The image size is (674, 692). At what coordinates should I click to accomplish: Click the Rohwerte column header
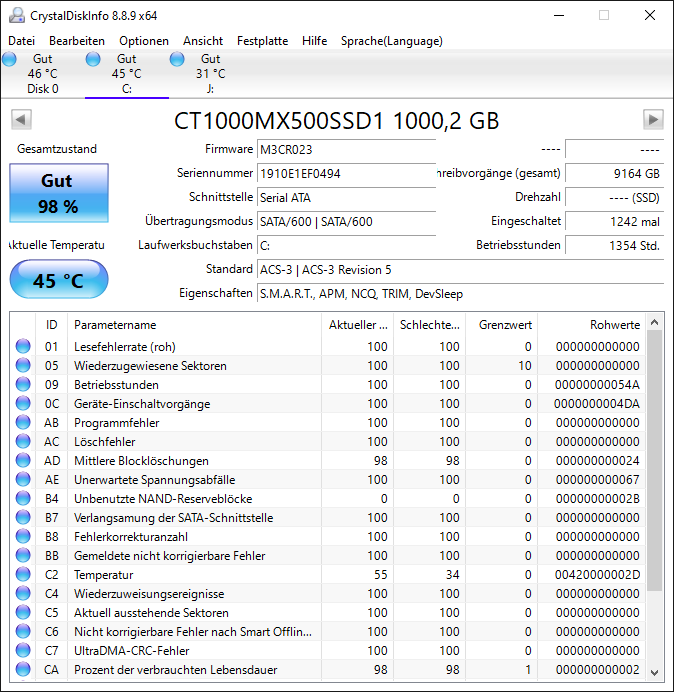(x=591, y=325)
